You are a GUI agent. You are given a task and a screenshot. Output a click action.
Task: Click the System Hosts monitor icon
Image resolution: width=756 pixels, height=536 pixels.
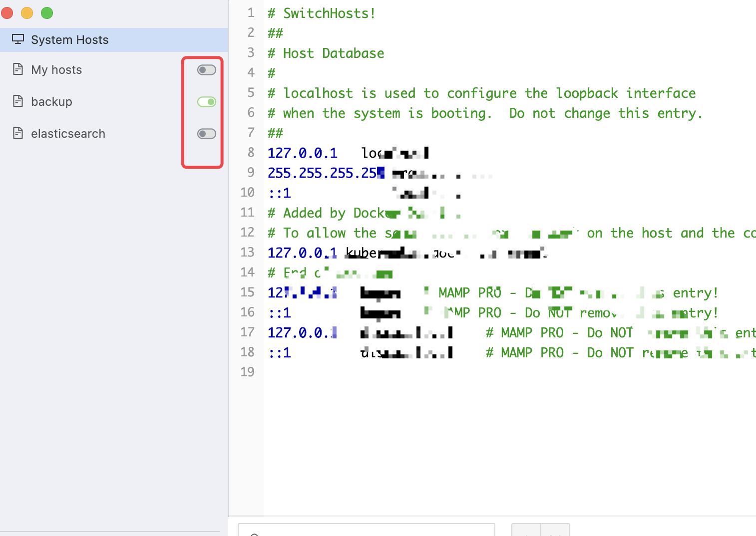point(18,39)
